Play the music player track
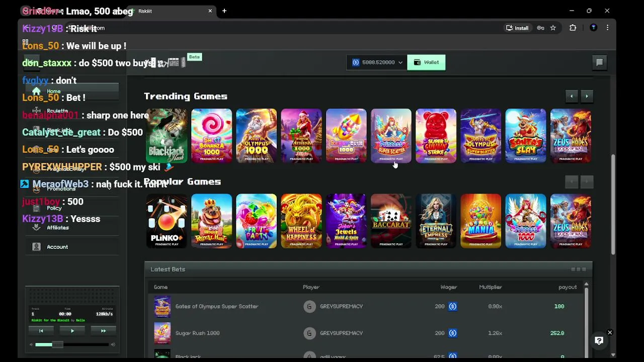Image resolution: width=644 pixels, height=362 pixels. coord(72,331)
